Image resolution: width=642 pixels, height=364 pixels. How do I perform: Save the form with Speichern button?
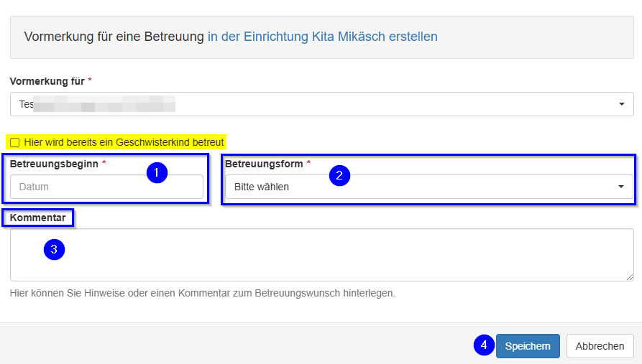528,346
